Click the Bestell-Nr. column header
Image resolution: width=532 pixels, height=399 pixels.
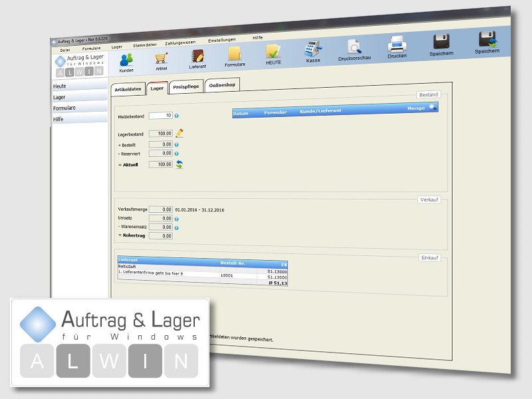point(233,263)
